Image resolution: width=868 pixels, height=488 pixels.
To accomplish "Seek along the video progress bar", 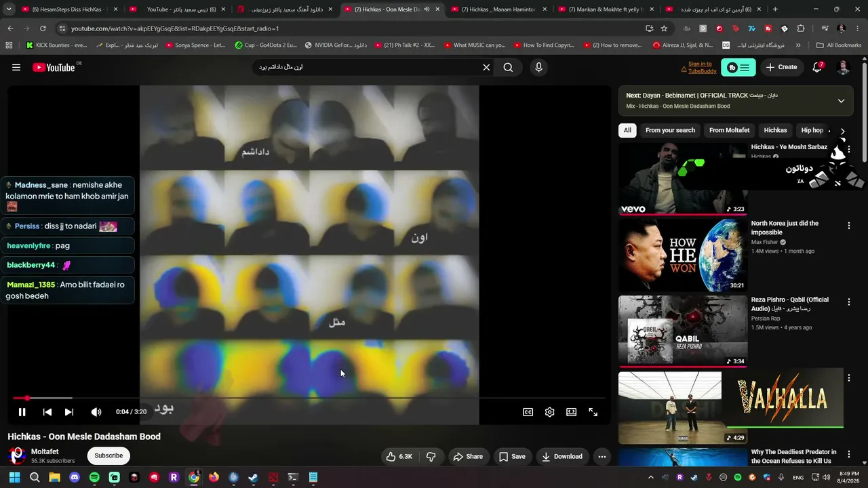I will (x=309, y=398).
